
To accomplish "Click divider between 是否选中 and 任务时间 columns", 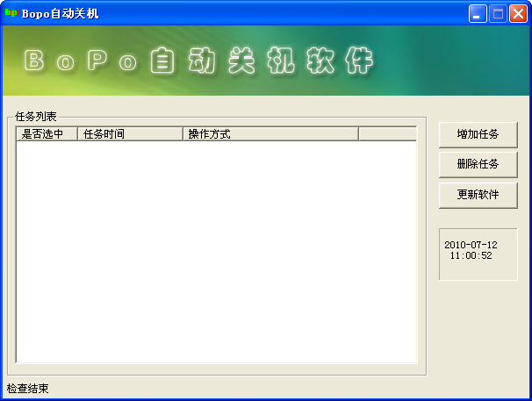I will pyautogui.click(x=78, y=134).
